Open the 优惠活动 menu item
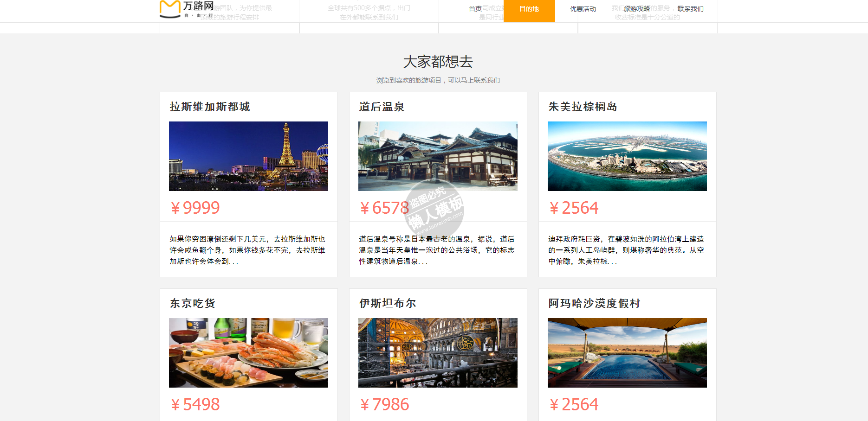868x421 pixels. pyautogui.click(x=583, y=9)
